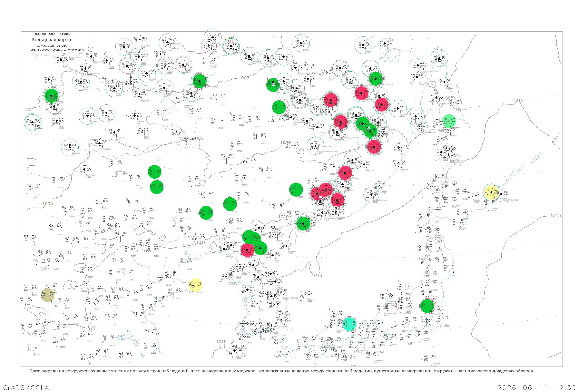The height and width of the screenshot is (392, 588).
Task: Click the station label "Pantelleria 16470"
Action: (x=45, y=269)
